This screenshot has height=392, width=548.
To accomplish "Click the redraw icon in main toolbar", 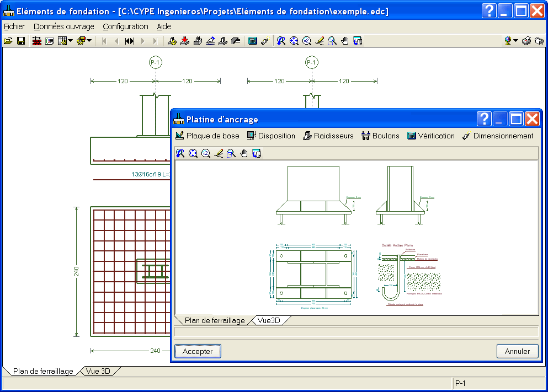I will 281,41.
